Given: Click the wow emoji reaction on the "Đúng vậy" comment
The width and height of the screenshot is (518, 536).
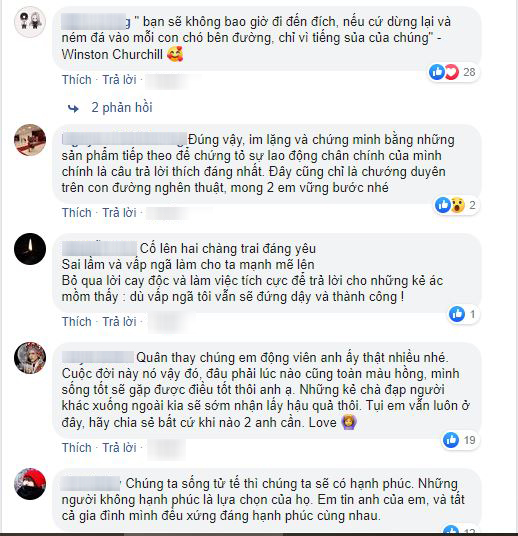Looking at the screenshot, I should click(457, 205).
